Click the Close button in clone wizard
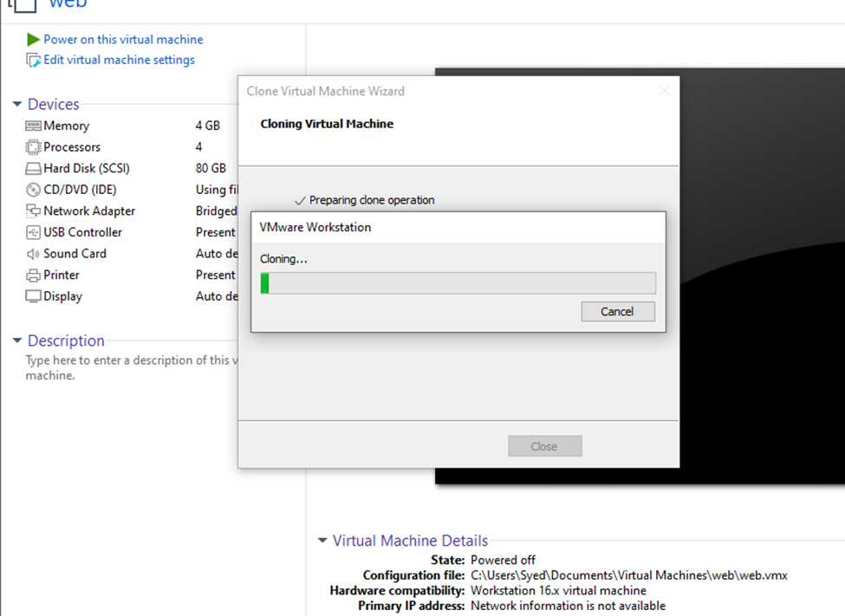Screen dimensions: 845x616 point(544,446)
